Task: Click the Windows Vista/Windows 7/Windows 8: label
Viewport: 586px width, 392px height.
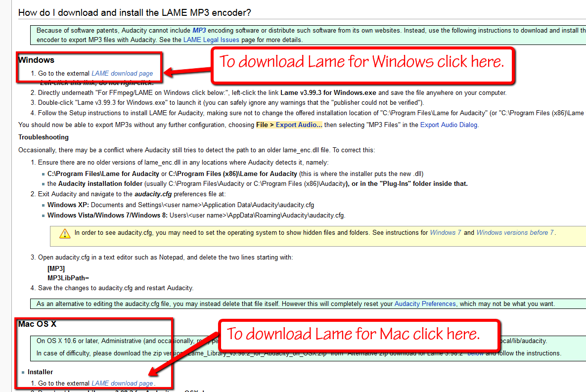Action: pyautogui.click(x=108, y=215)
